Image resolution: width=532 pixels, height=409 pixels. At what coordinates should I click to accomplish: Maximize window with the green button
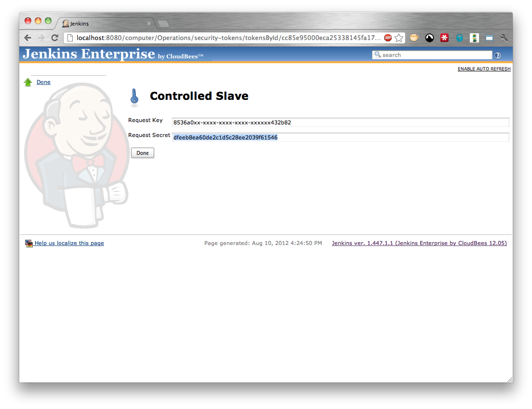48,21
